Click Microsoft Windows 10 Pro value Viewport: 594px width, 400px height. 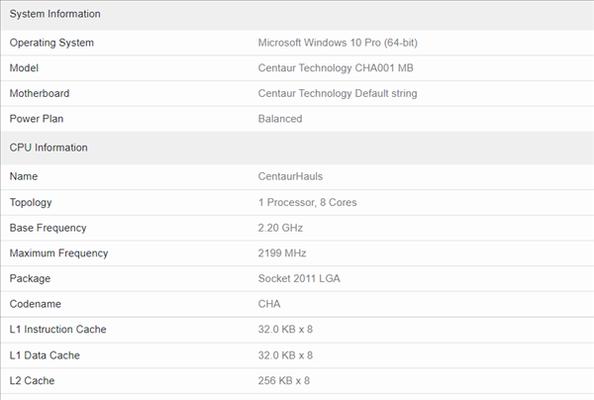click(x=338, y=42)
